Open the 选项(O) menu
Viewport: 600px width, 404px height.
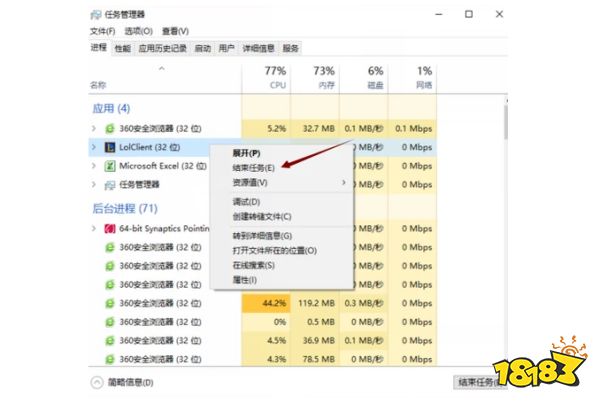click(139, 31)
